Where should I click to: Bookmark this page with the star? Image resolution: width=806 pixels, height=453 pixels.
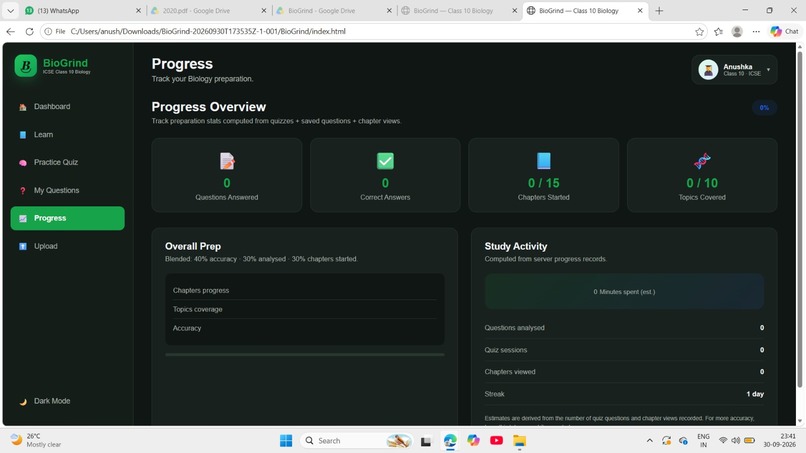(699, 31)
